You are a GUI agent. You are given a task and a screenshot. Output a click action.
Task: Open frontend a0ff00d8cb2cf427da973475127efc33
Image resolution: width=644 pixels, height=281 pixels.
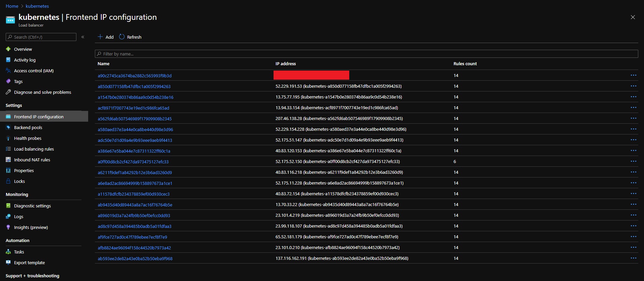click(x=133, y=162)
